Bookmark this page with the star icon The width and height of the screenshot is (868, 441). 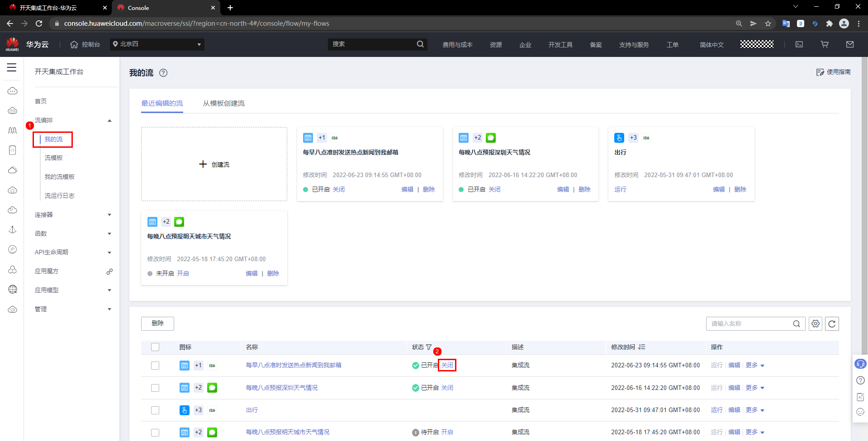[x=768, y=23]
